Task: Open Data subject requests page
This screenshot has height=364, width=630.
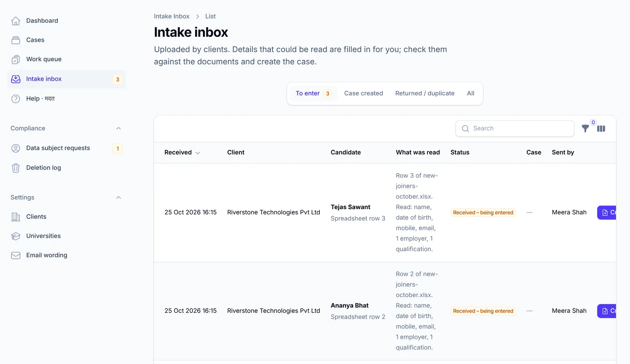Action: [66, 148]
